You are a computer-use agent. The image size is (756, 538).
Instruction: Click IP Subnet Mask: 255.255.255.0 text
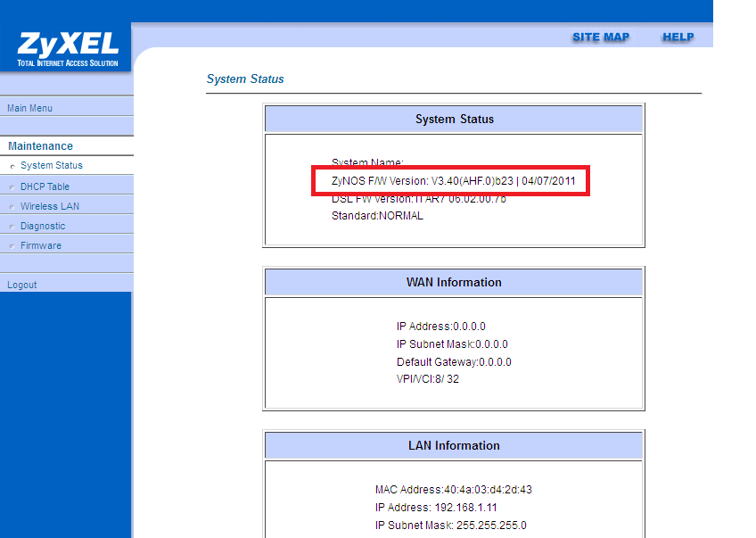tap(450, 525)
